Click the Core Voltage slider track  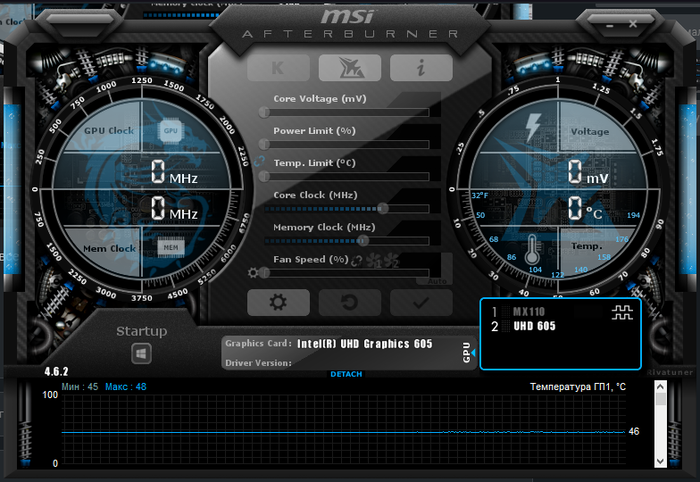click(350, 112)
